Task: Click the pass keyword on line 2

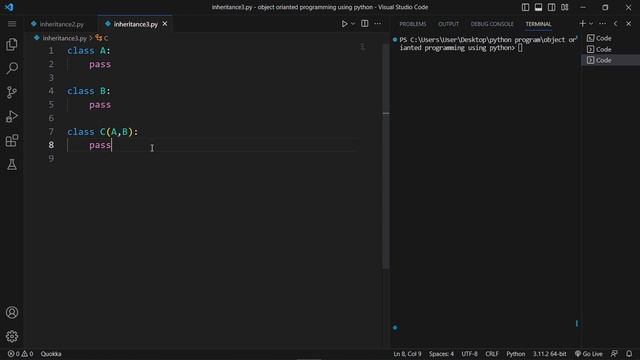Action: point(100,64)
